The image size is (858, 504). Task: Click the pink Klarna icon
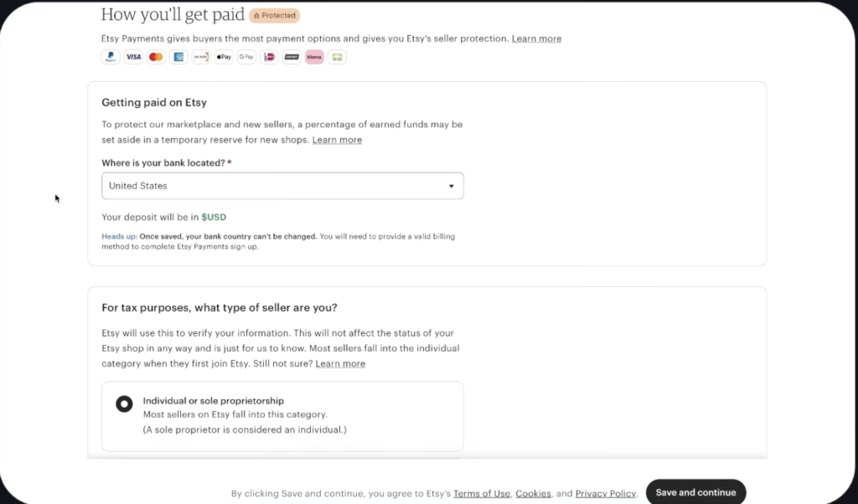pos(314,57)
